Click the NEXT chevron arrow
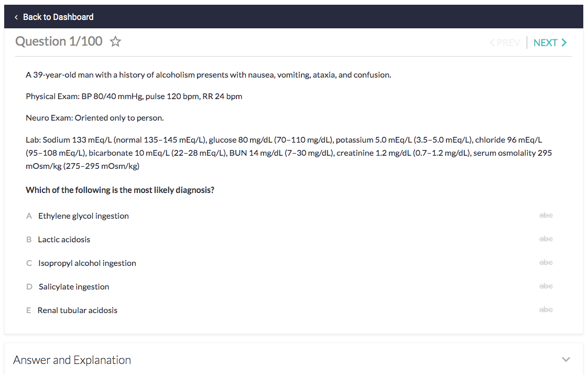This screenshot has height=375, width=588. click(564, 42)
